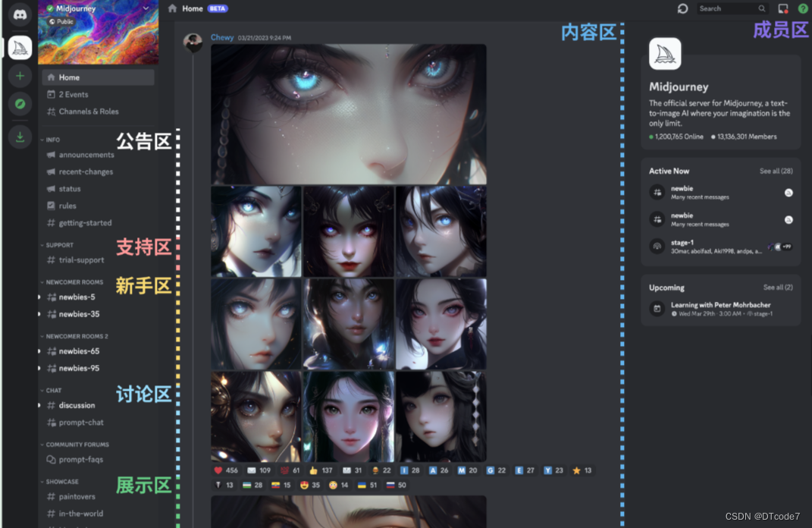Click See all (28) in Active Now
812x528 pixels.
coord(776,171)
